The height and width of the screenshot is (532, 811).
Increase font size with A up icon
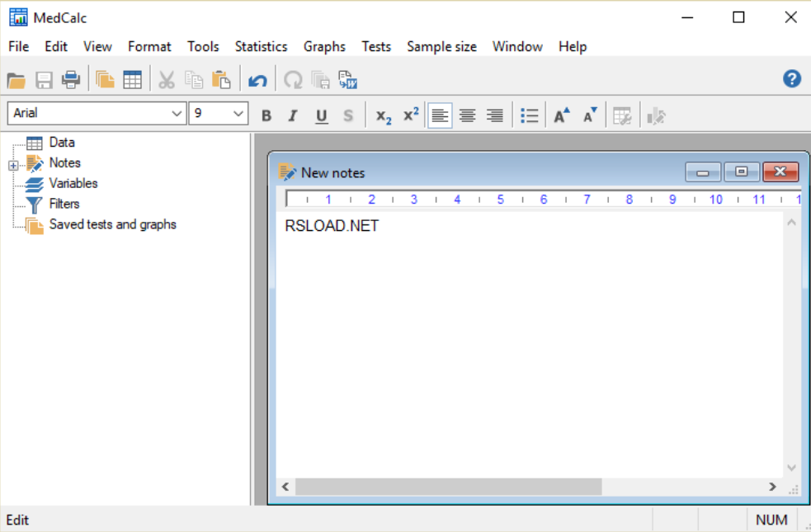(562, 115)
